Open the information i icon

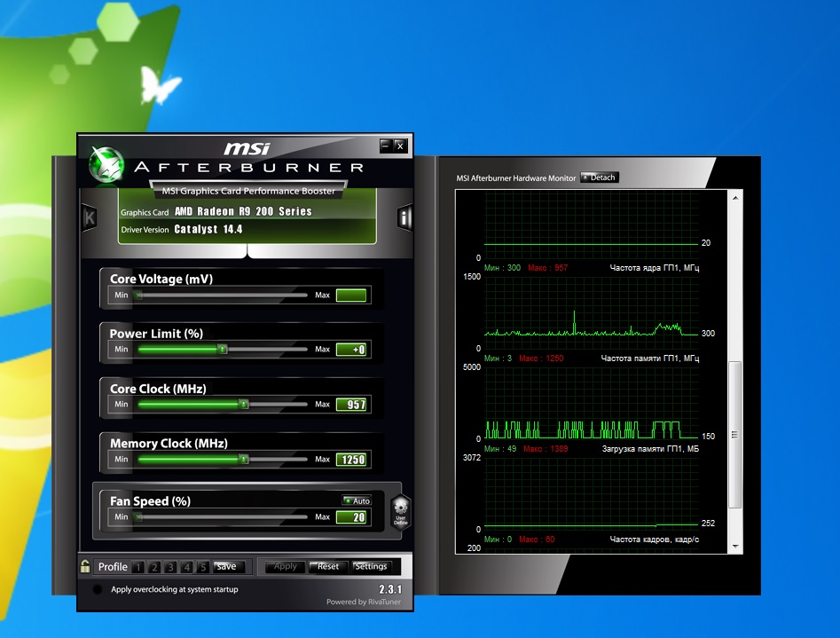404,217
